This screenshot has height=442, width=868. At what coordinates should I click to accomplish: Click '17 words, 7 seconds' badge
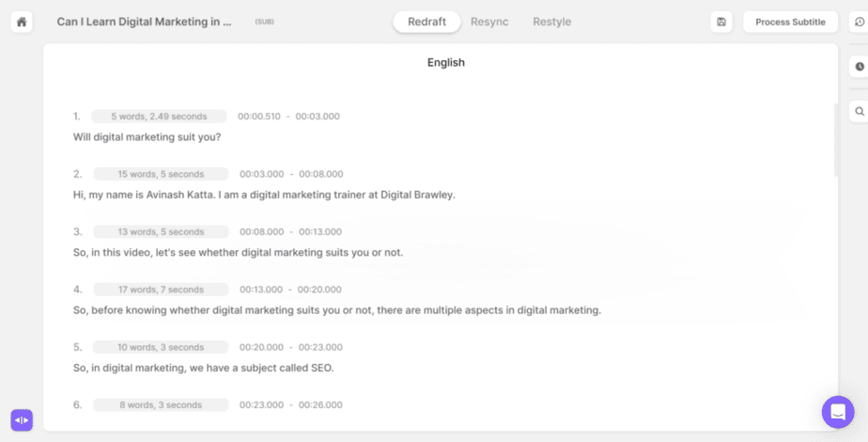pos(161,289)
